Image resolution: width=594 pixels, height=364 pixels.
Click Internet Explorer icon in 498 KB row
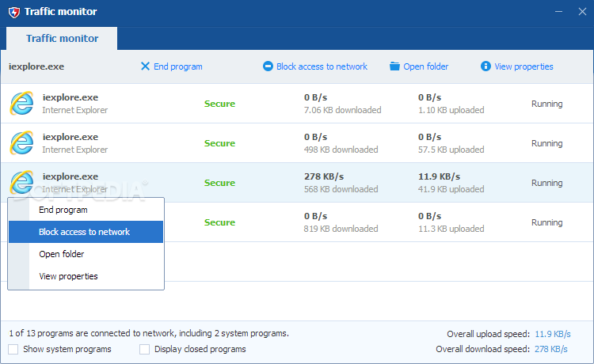21,143
